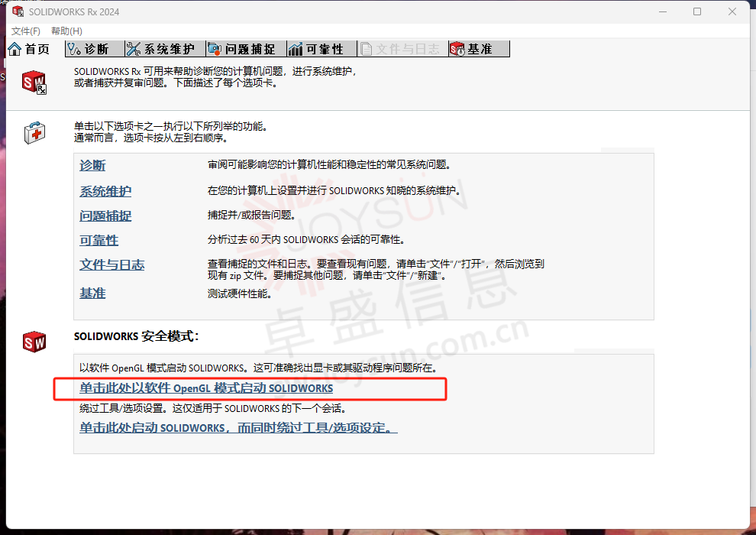The height and width of the screenshot is (535, 756).
Task: Click the 诊断 link in the list
Action: (x=92, y=166)
